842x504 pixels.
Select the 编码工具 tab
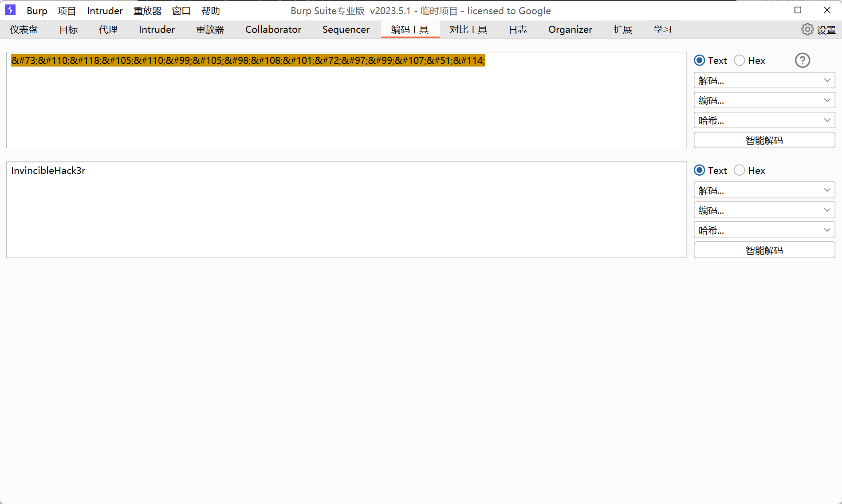click(410, 29)
